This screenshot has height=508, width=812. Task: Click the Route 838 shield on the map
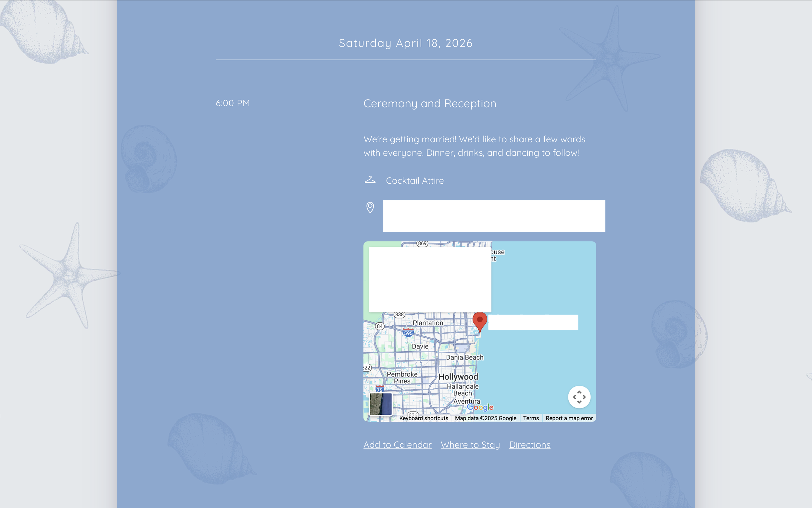pos(399,315)
